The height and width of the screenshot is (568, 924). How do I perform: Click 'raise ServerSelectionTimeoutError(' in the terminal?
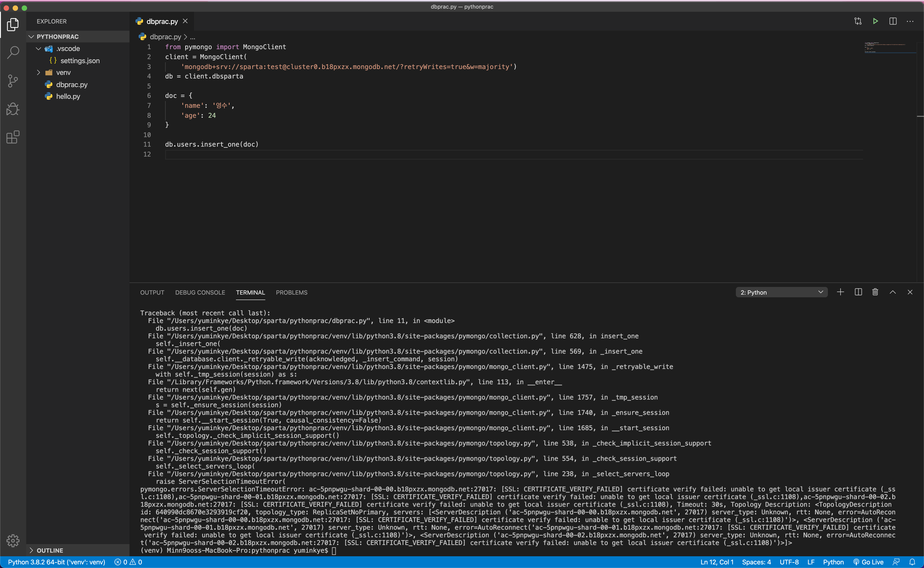tap(220, 481)
